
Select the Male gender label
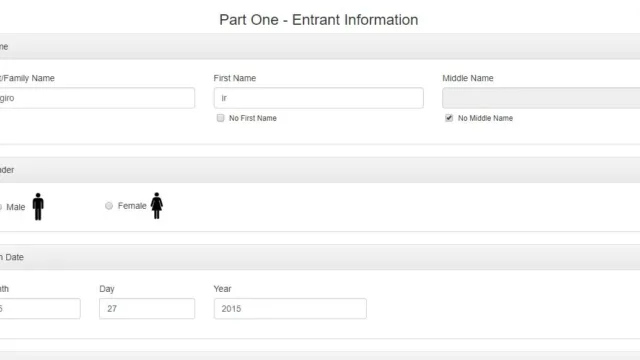pyautogui.click(x=16, y=207)
